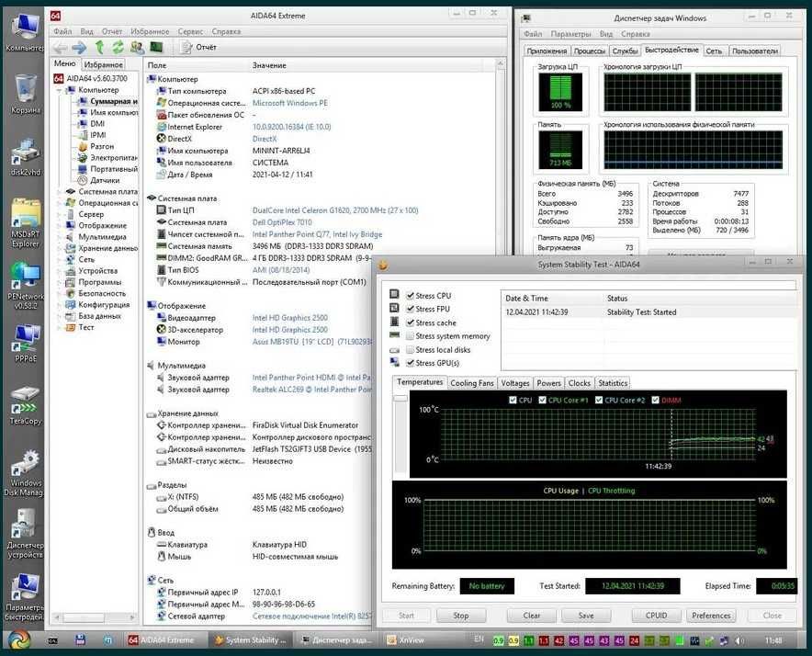Expand the Сервер tree node
The height and width of the screenshot is (656, 812).
tap(59, 214)
